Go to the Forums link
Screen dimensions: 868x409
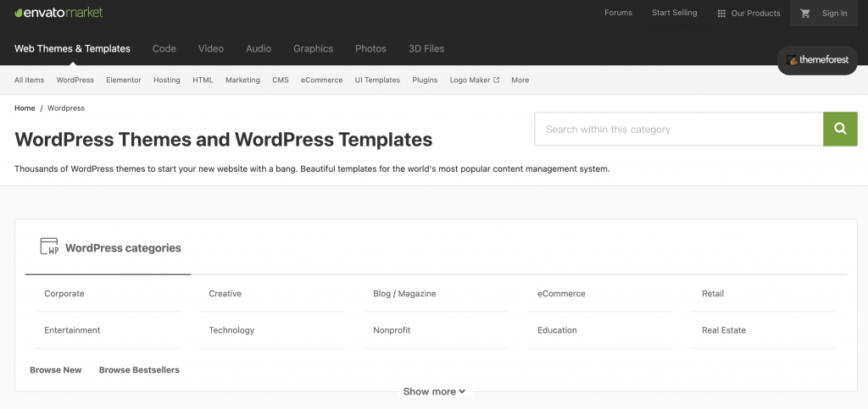618,13
